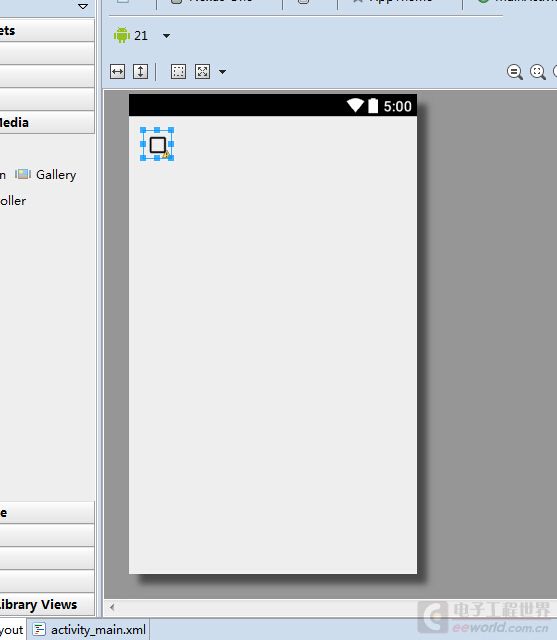This screenshot has width=557, height=640.
Task: Open the Android API 21 version dropdown
Action: pos(166,36)
